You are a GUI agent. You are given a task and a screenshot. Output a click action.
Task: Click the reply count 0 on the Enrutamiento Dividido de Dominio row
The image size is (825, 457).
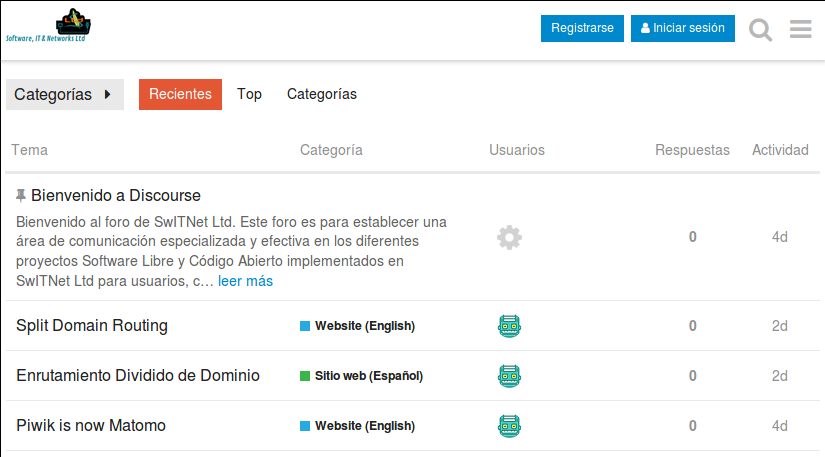point(692,376)
